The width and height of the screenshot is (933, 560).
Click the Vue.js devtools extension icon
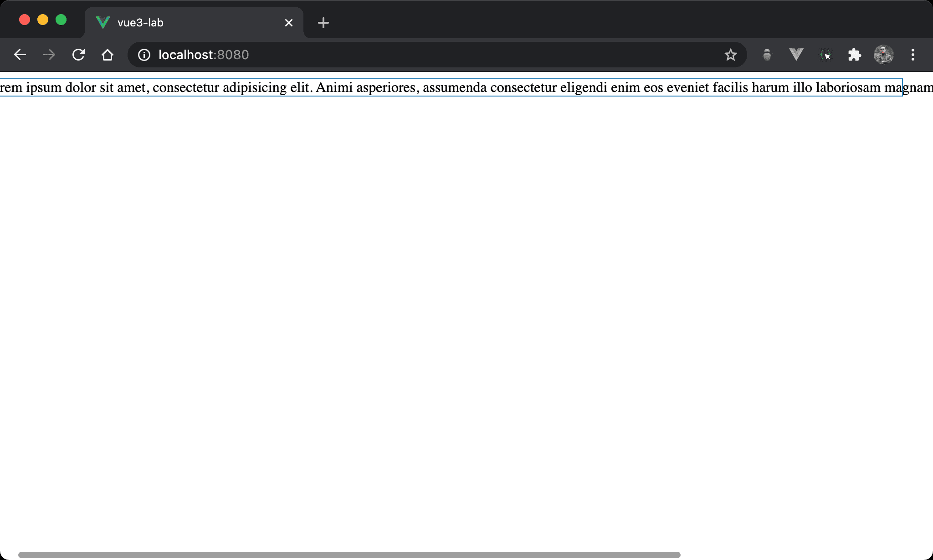pyautogui.click(x=796, y=55)
